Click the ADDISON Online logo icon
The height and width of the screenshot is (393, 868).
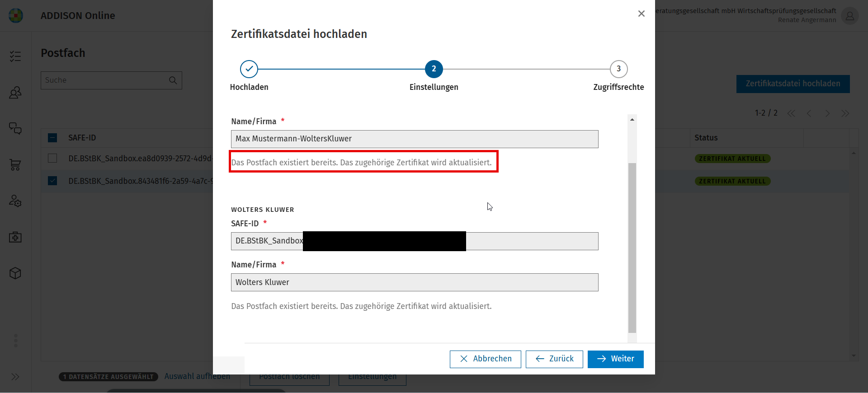tap(16, 16)
